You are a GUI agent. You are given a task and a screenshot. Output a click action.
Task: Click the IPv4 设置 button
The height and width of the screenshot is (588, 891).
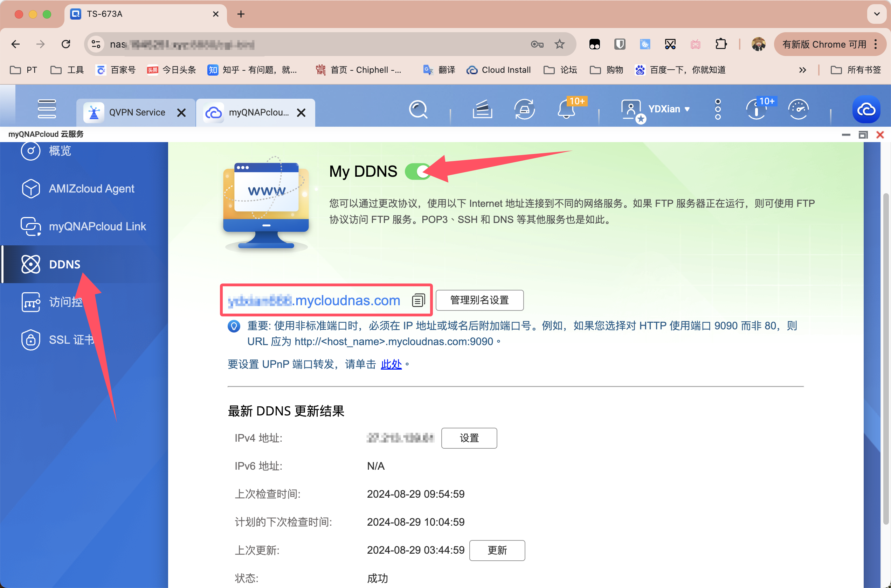(469, 438)
